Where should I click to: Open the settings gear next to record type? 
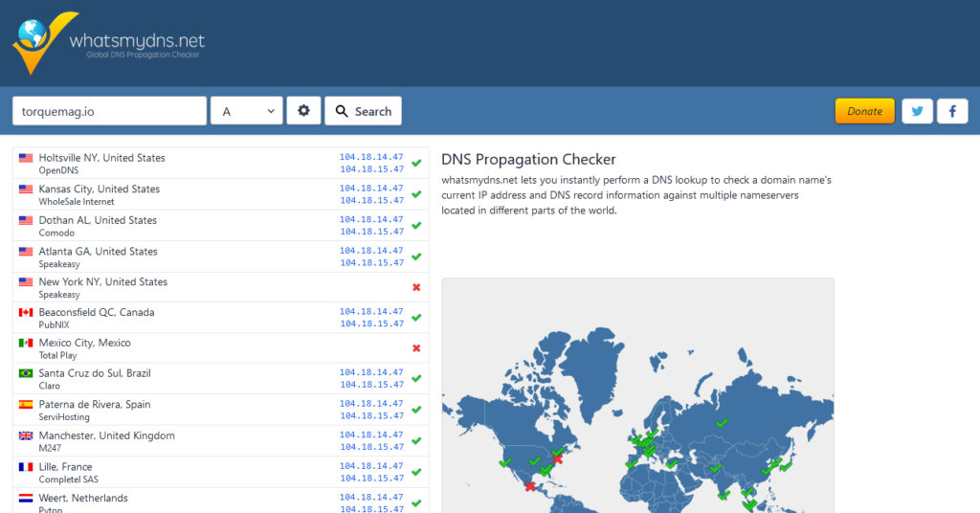[x=303, y=111]
